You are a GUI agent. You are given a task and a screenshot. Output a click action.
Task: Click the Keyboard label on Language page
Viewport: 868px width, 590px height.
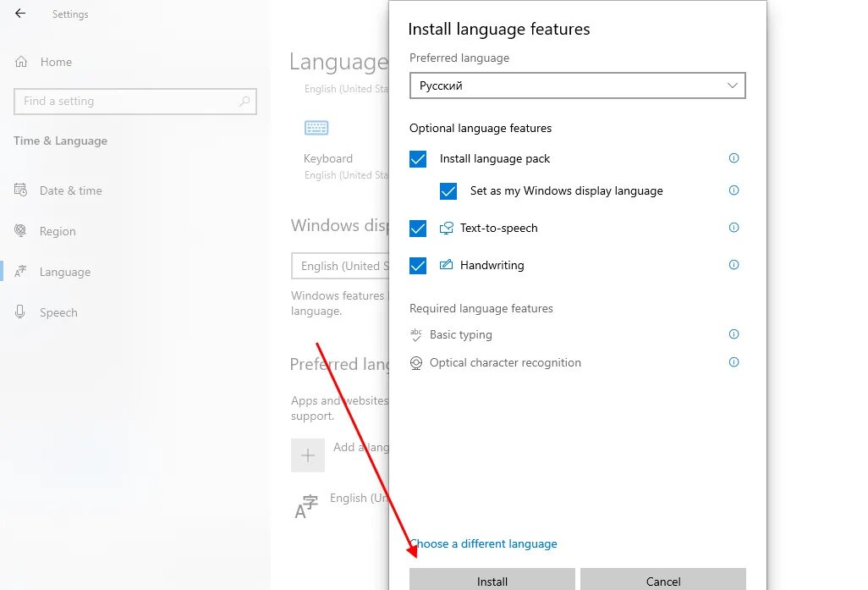[328, 158]
